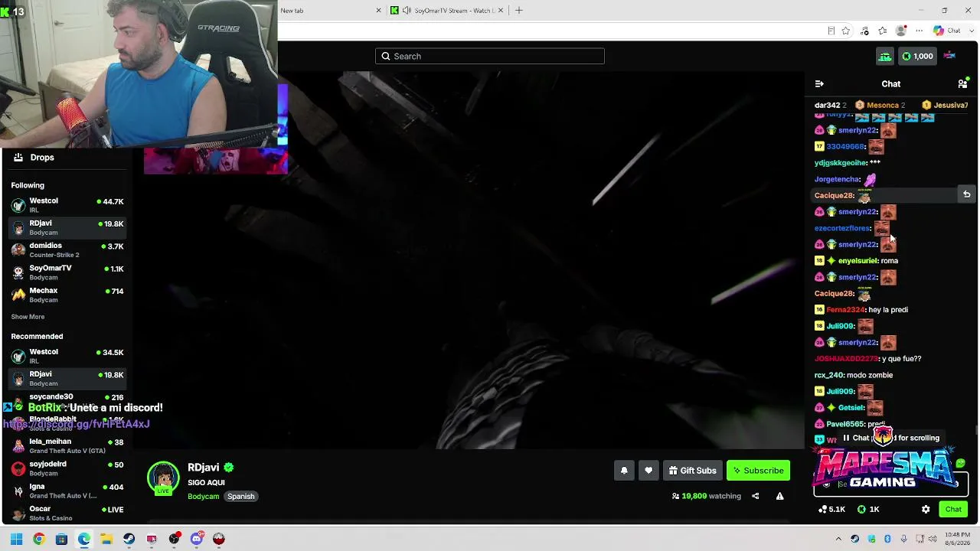Viewport: 980px width, 551px height.
Task: Open RDjavi's channel under Following
Action: click(67, 227)
